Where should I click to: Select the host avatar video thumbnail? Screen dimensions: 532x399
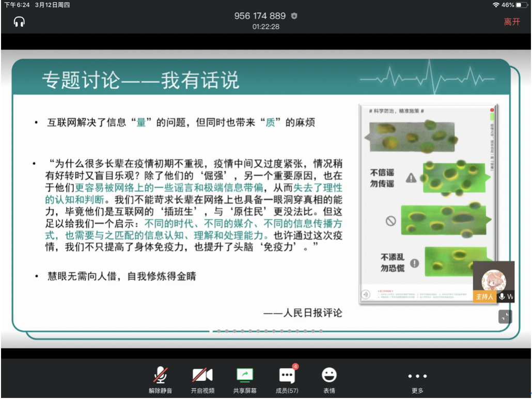click(x=493, y=278)
